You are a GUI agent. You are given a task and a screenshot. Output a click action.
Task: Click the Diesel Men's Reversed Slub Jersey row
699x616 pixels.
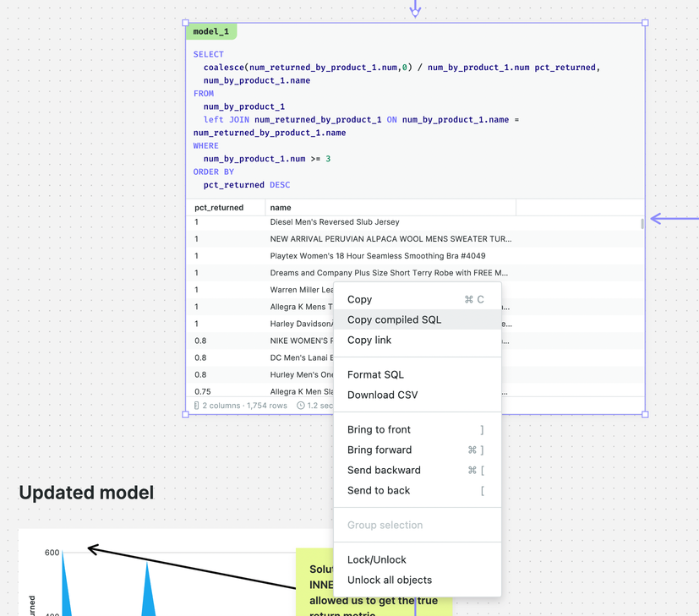coord(335,222)
